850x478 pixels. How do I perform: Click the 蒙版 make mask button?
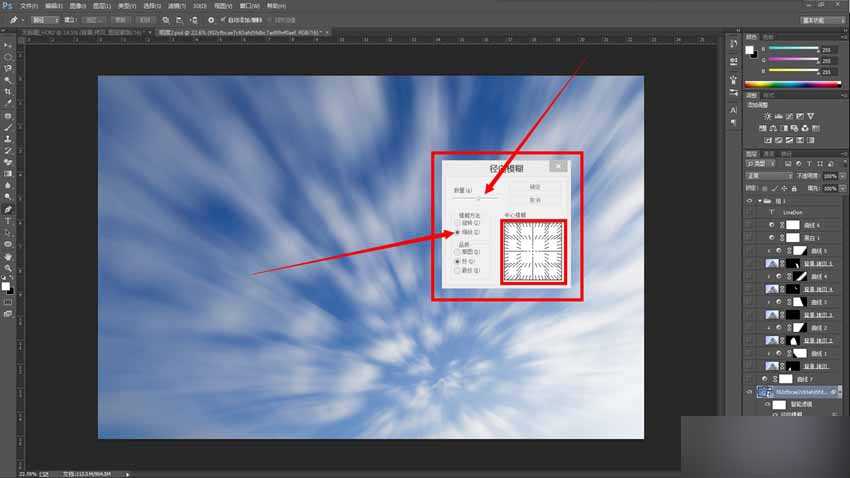point(120,20)
